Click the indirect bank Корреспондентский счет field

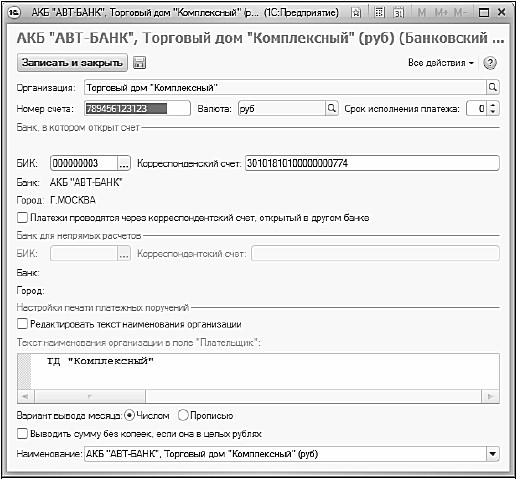375,254
